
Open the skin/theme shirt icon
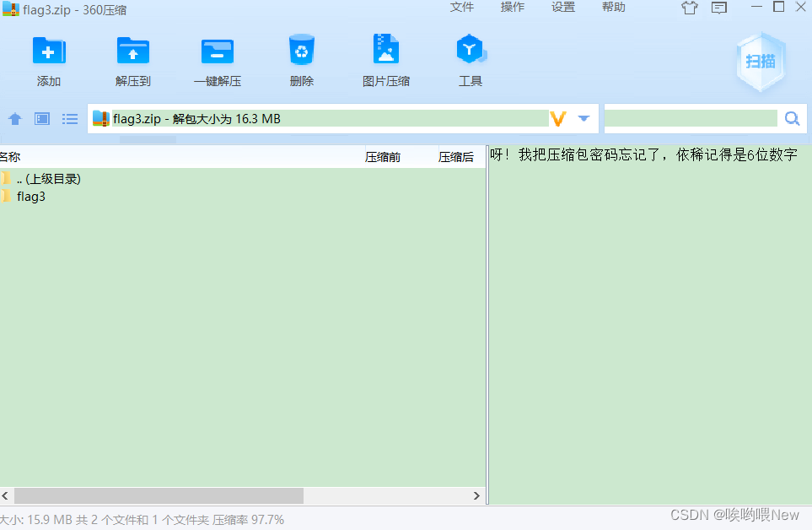(x=689, y=8)
